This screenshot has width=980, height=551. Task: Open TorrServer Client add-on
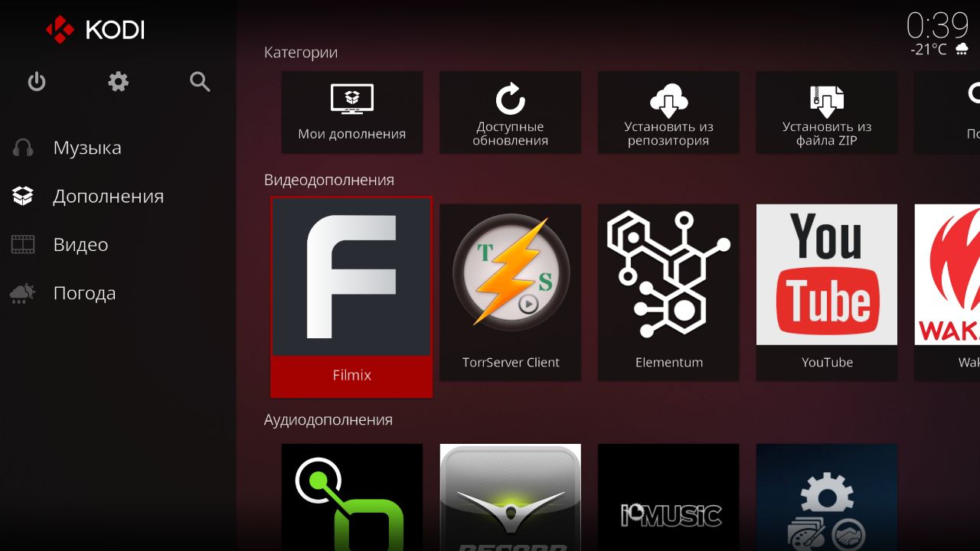coord(510,292)
